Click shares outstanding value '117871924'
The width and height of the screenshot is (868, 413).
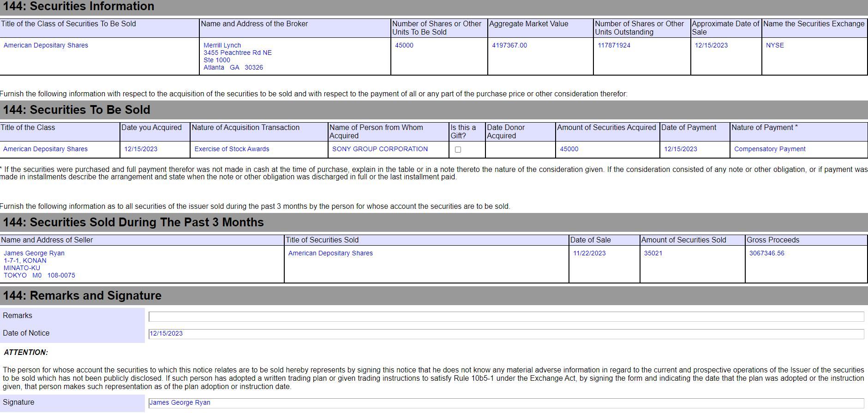tap(614, 45)
